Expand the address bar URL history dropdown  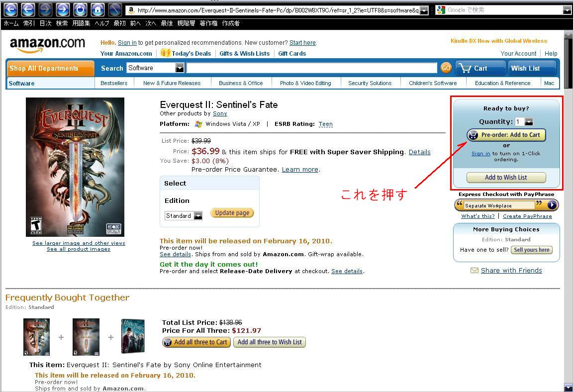click(424, 10)
